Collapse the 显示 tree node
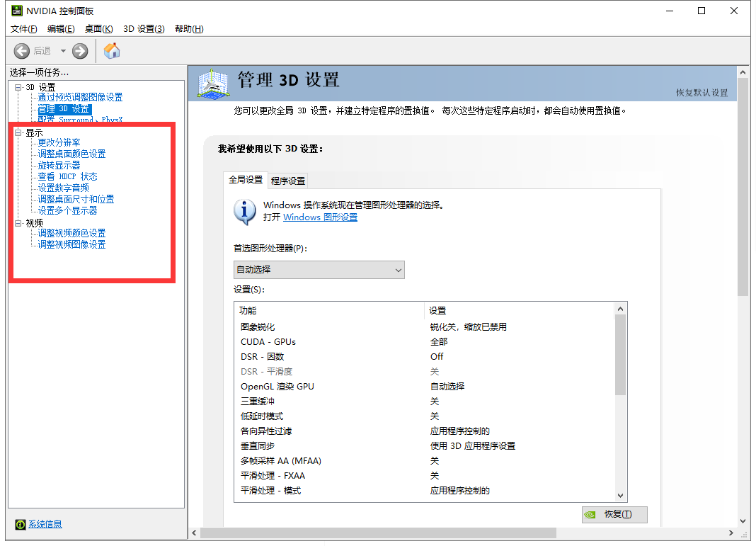 click(x=18, y=132)
